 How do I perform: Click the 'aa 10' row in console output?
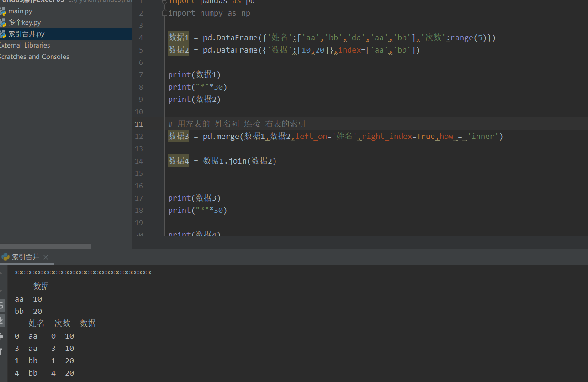pos(28,299)
